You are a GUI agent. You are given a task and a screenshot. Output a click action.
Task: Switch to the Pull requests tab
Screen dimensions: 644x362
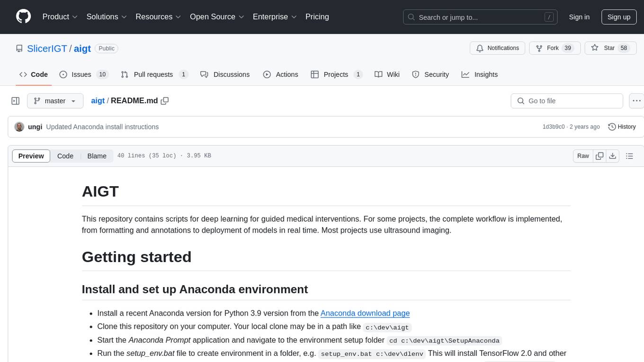pyautogui.click(x=154, y=74)
